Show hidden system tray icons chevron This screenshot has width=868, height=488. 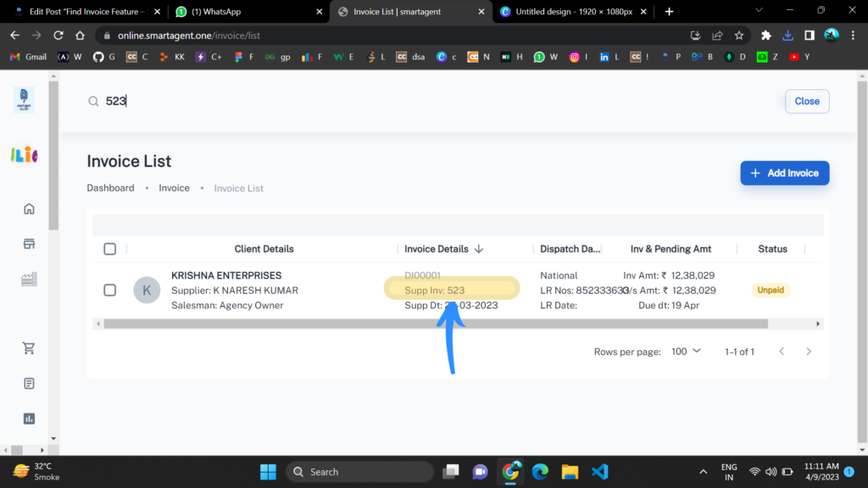[x=703, y=472]
